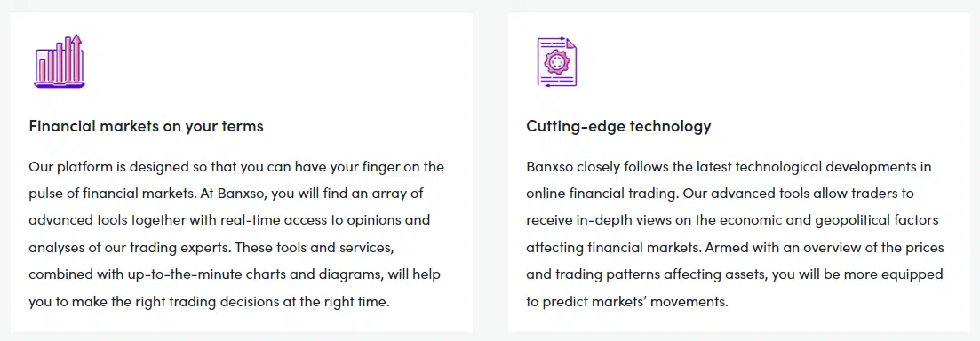Select the 'Financial markets on your terms' heading
This screenshot has height=341, width=980.
pos(147,126)
